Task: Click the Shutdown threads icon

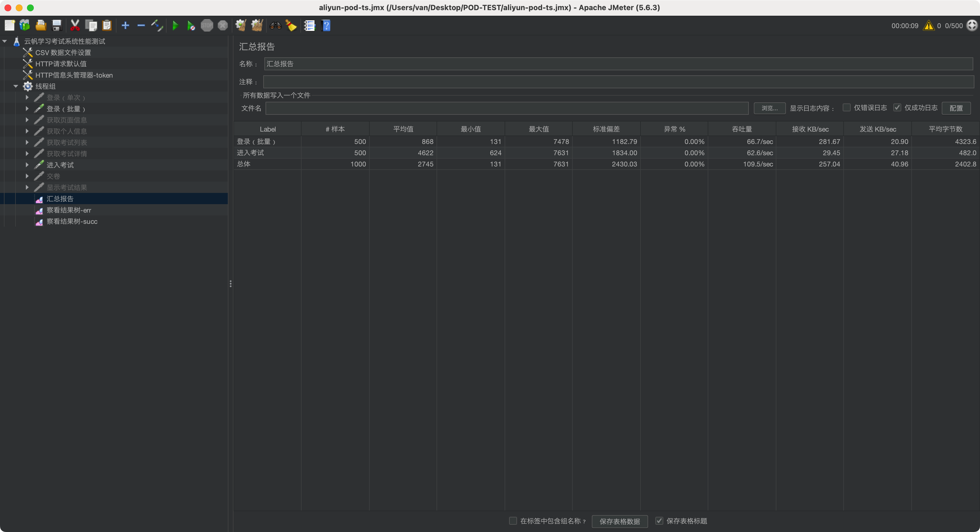Action: (223, 26)
